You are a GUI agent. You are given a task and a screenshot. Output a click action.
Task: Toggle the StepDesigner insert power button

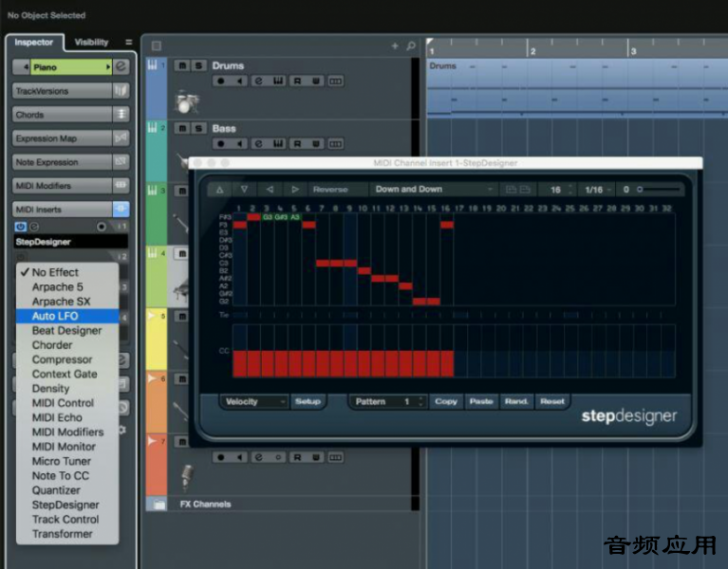[20, 227]
